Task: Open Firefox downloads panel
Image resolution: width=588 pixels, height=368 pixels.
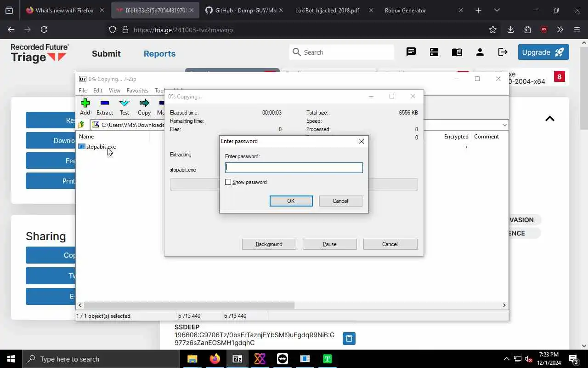Action: coord(510,29)
